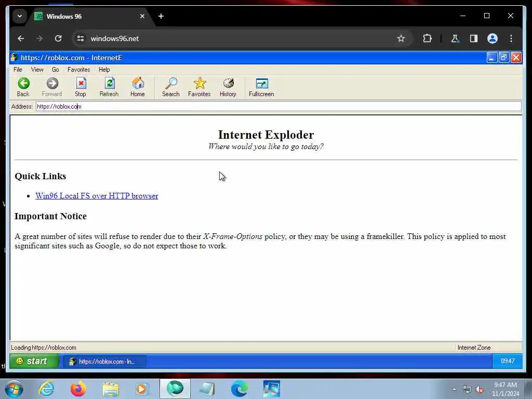Click the muted volume tray icon

coord(480,390)
